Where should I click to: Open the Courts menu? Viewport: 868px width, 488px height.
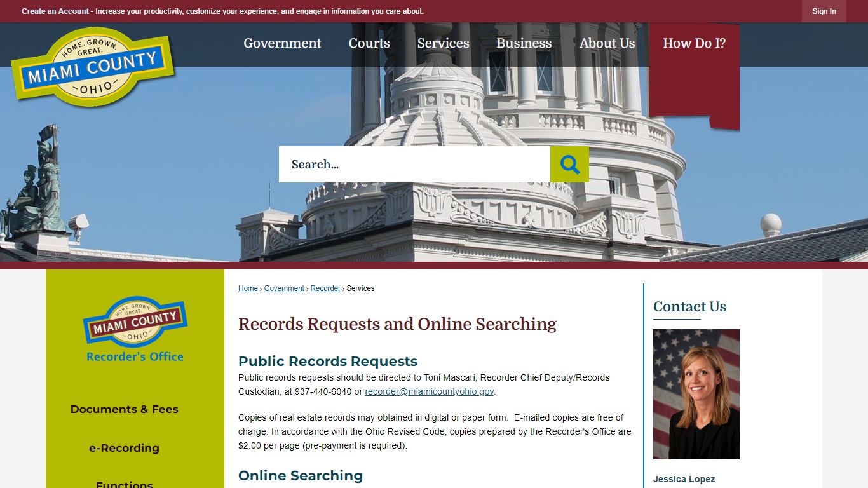pos(369,43)
